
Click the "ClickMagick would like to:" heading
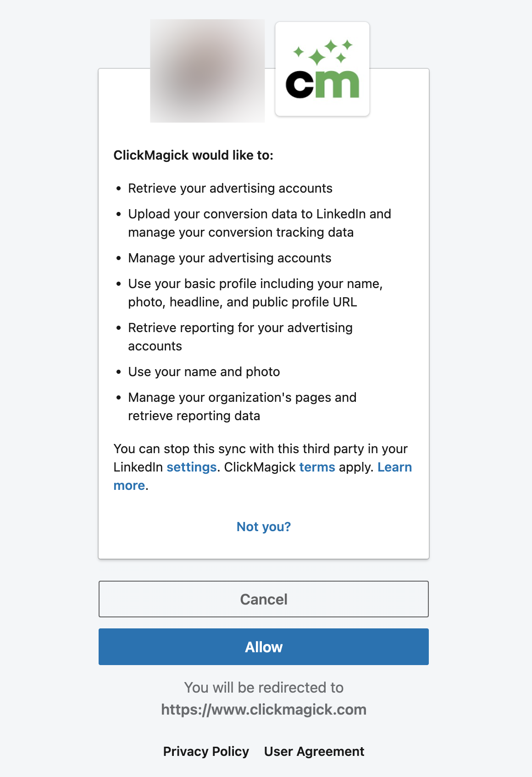[x=193, y=155]
